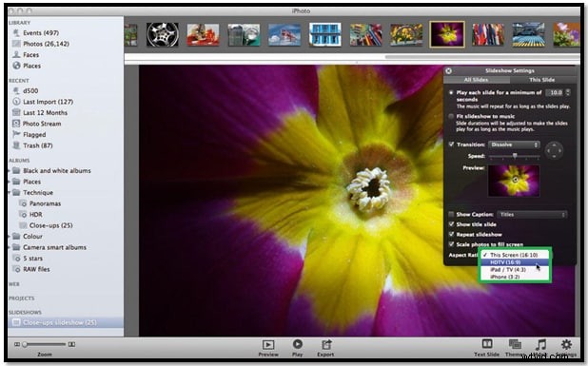Collapse the Technique folder

[x=10, y=193]
